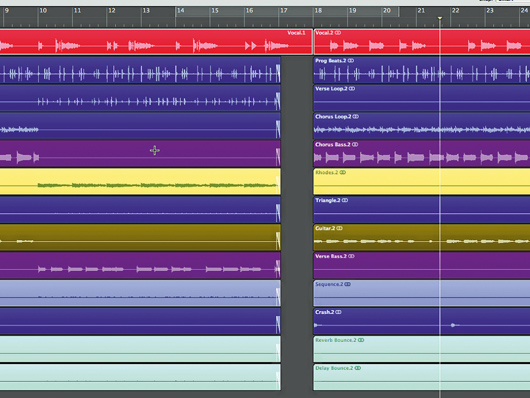Click the loop icon on Vocal.2 region
The image size is (530, 398).
click(x=337, y=33)
